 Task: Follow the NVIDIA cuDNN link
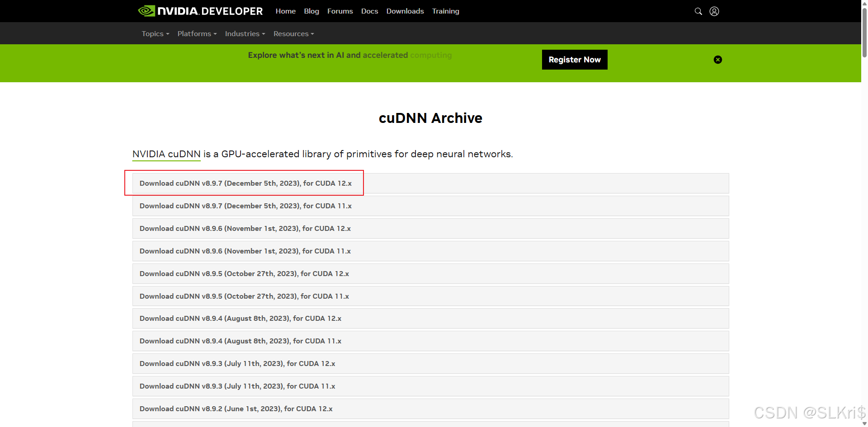click(166, 154)
